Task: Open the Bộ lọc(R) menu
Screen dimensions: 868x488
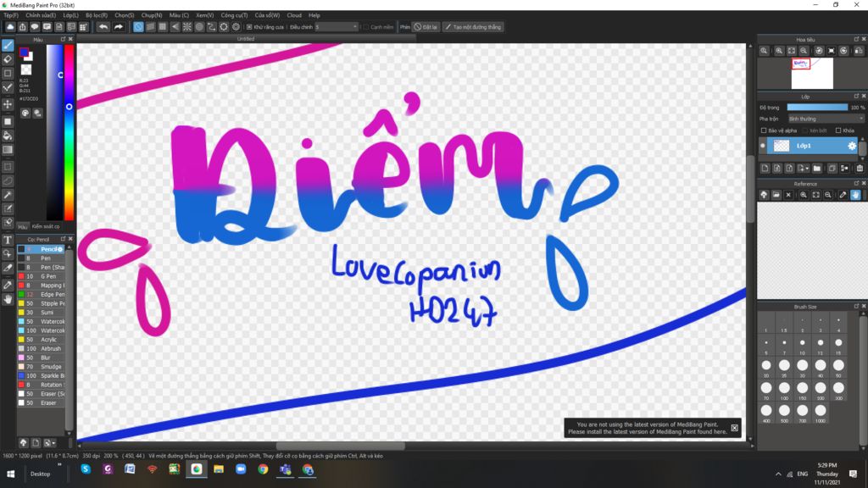Action: 97,15
